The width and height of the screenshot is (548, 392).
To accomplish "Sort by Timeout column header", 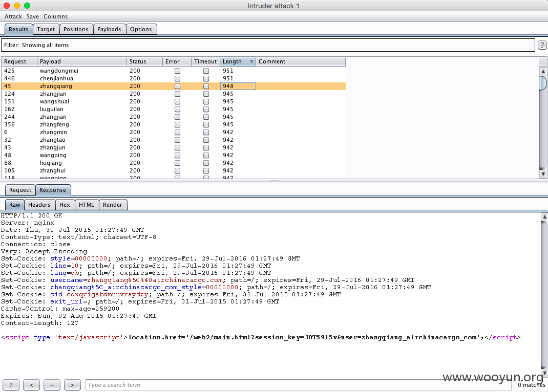I will 205,61.
